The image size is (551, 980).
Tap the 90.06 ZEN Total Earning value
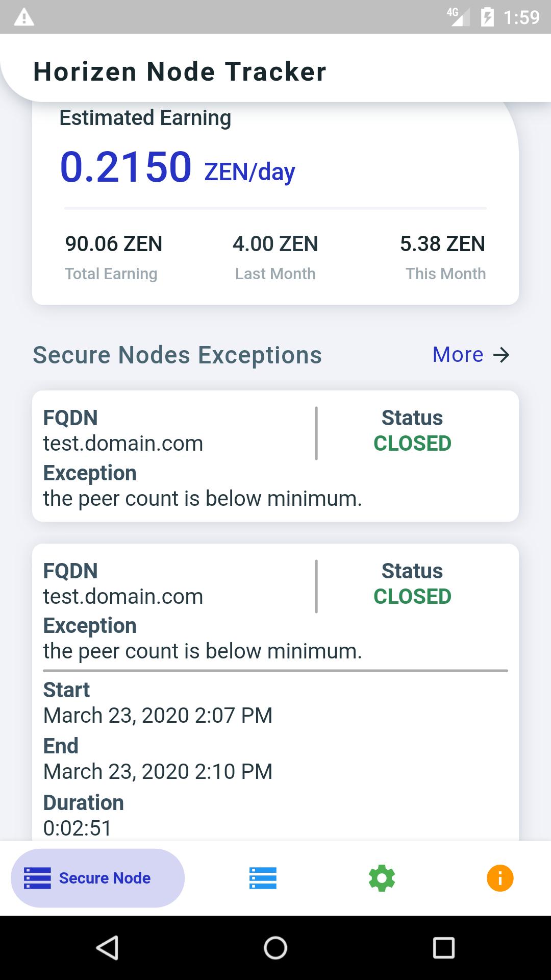[x=113, y=244]
